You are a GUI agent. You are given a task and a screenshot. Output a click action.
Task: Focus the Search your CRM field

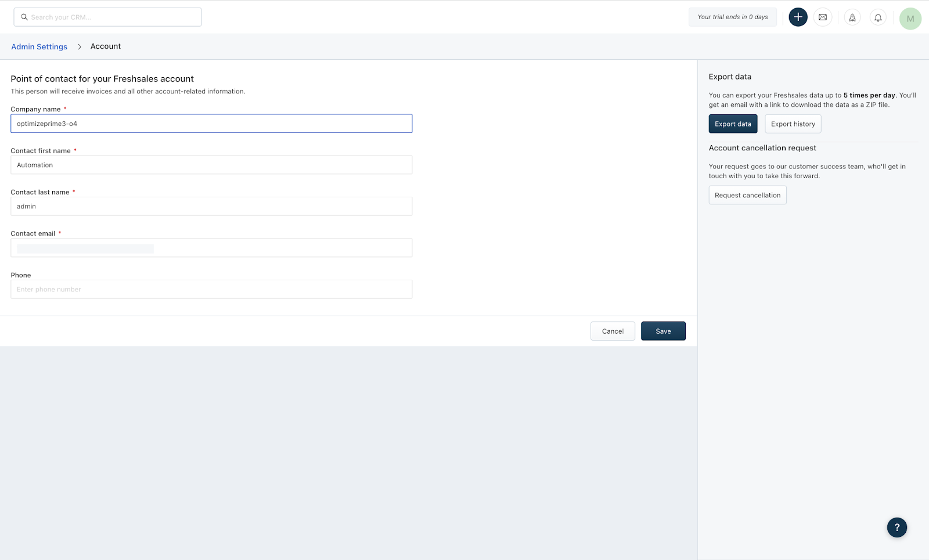107,17
